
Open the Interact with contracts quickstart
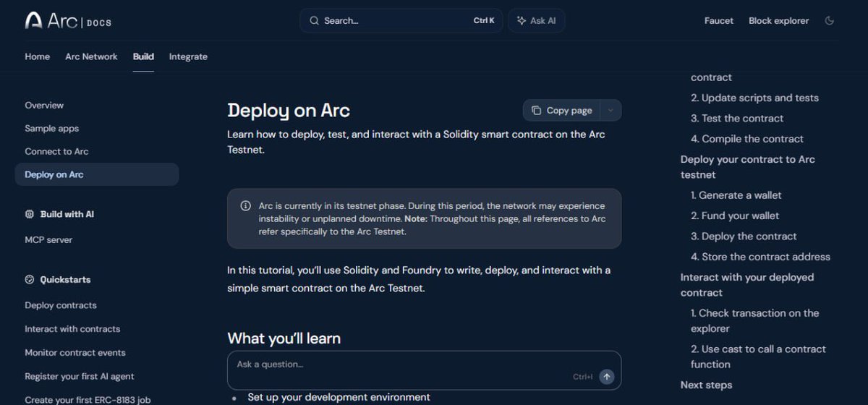point(72,329)
